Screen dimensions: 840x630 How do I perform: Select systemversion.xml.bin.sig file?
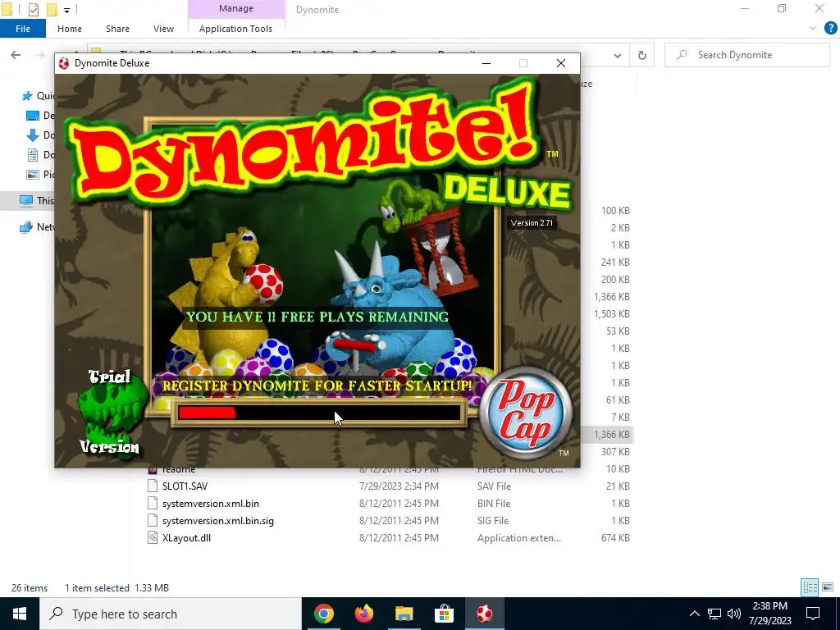point(218,521)
